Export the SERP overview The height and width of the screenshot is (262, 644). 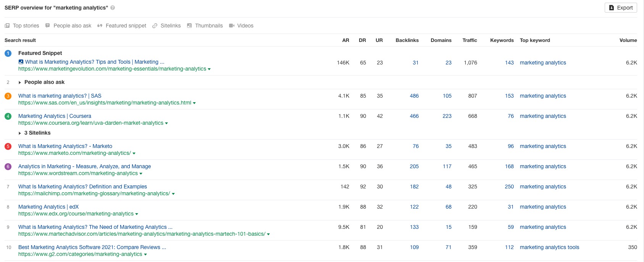tap(621, 8)
